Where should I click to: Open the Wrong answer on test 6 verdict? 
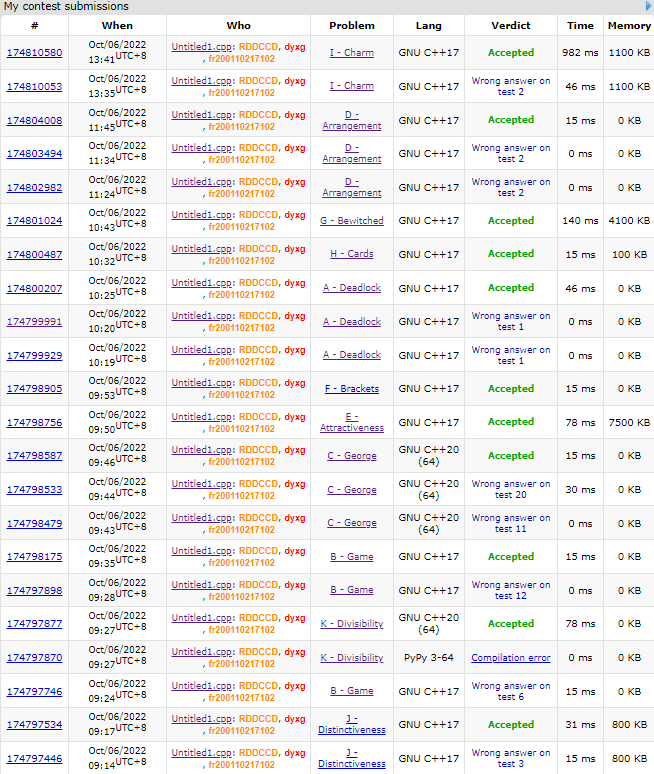click(x=510, y=691)
